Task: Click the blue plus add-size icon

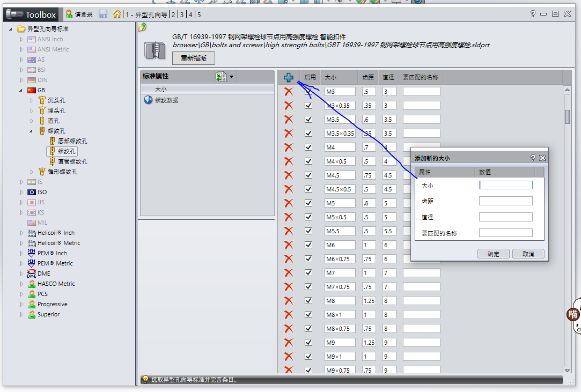Action: tap(289, 77)
